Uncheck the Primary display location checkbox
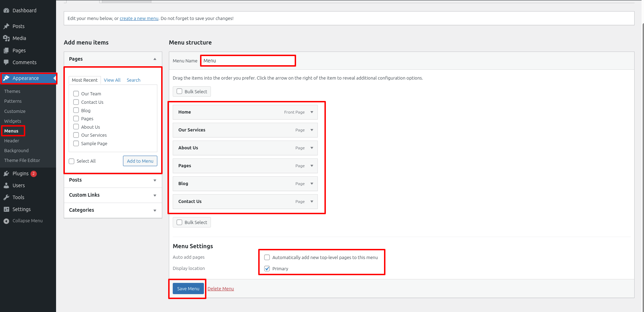This screenshot has width=644, height=312. pyautogui.click(x=267, y=269)
